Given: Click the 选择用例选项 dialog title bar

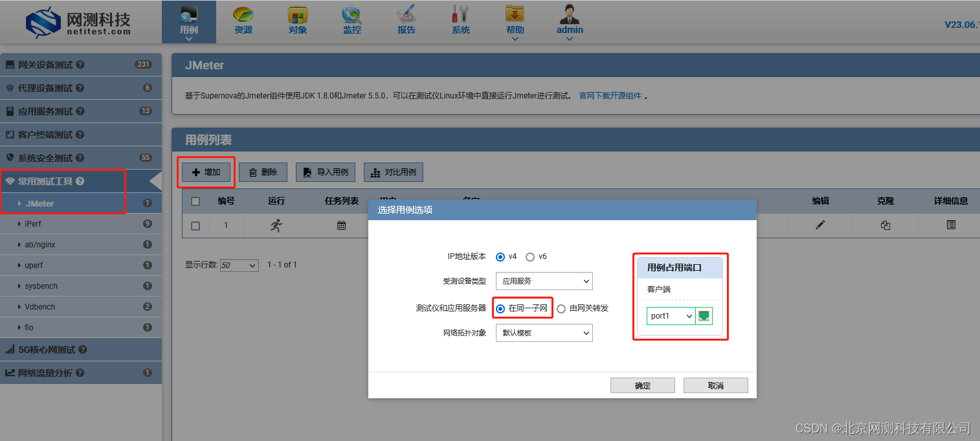Looking at the screenshot, I should click(562, 210).
